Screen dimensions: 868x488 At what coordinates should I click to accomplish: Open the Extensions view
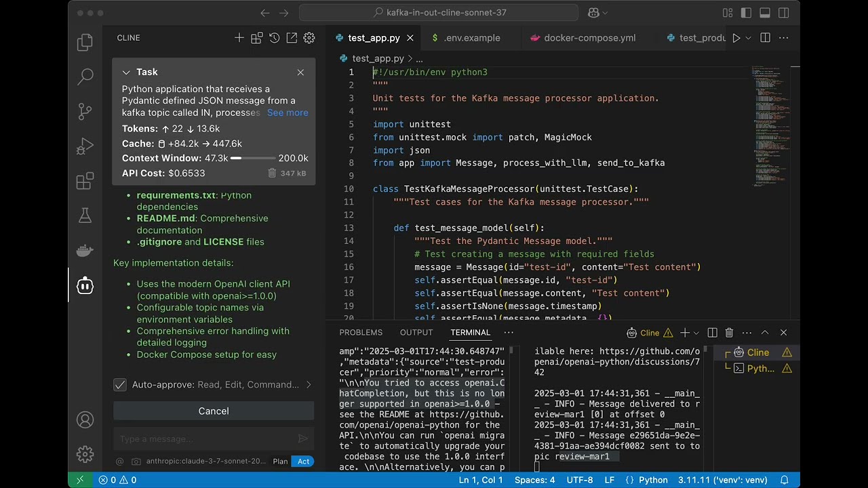[x=85, y=181]
